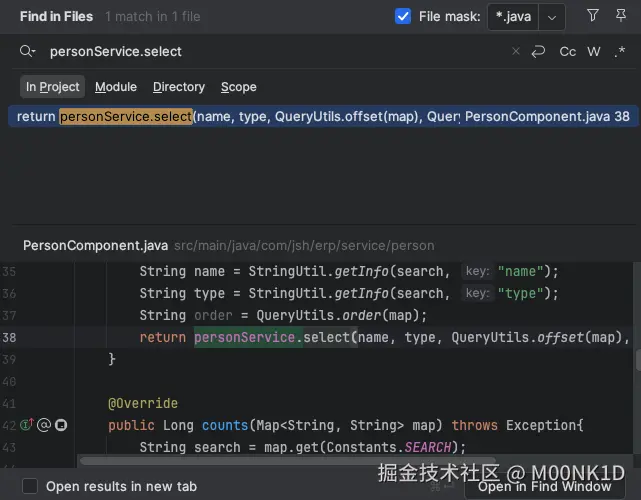Viewport: 641px width, 500px height.
Task: Click the new line icon in search field
Action: [x=538, y=51]
